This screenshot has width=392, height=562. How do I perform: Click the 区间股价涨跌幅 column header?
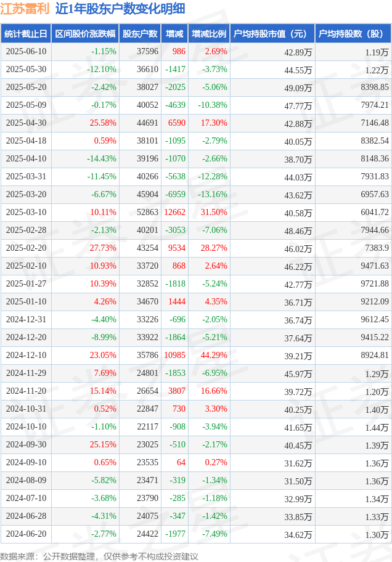pos(85,34)
